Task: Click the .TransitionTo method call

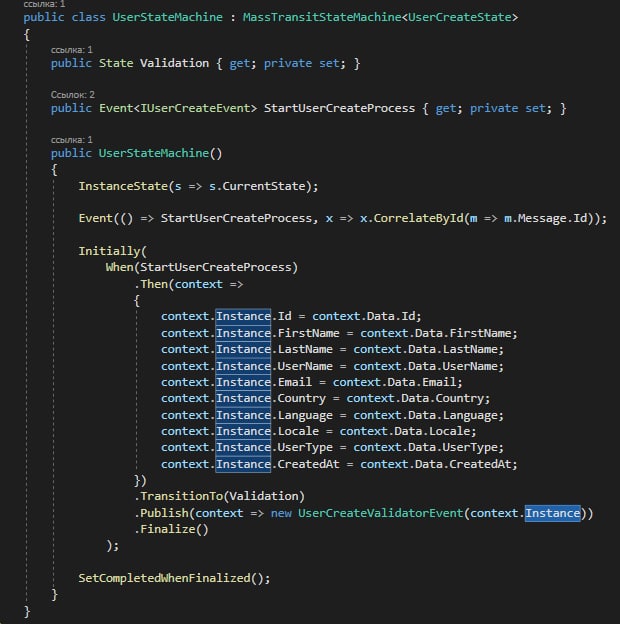Action: (x=179, y=497)
